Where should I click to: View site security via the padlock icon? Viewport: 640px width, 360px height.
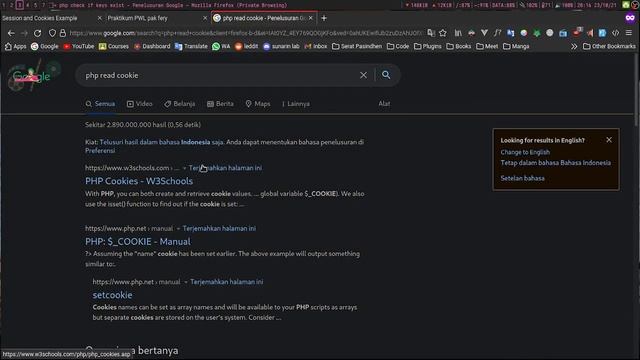(x=62, y=33)
